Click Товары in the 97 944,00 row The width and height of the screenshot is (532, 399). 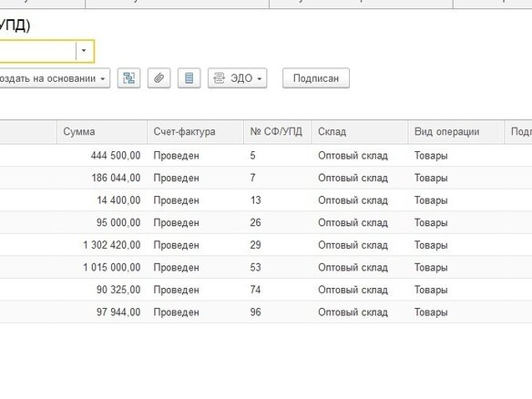click(x=431, y=312)
